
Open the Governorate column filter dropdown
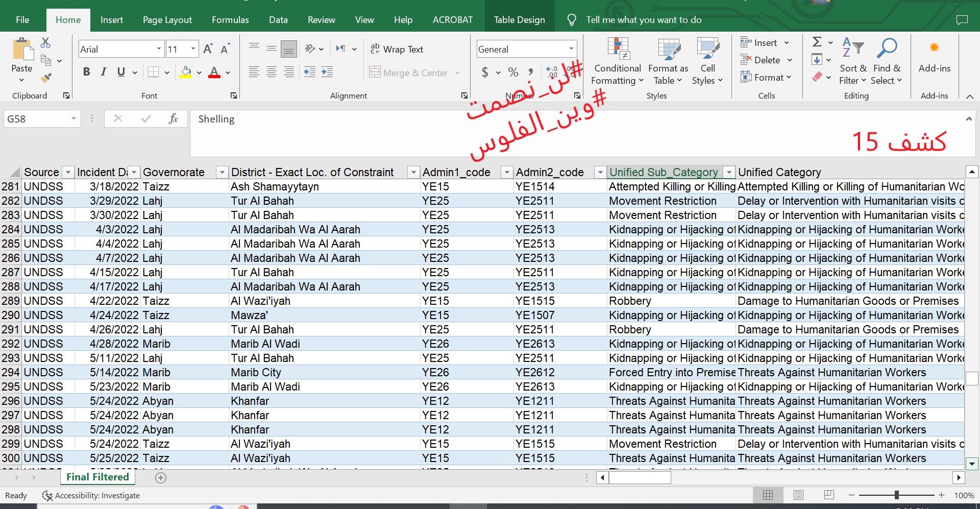click(x=222, y=173)
